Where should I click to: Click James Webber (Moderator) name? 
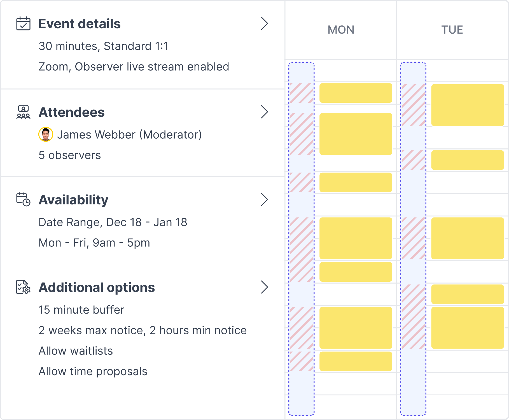tap(129, 135)
